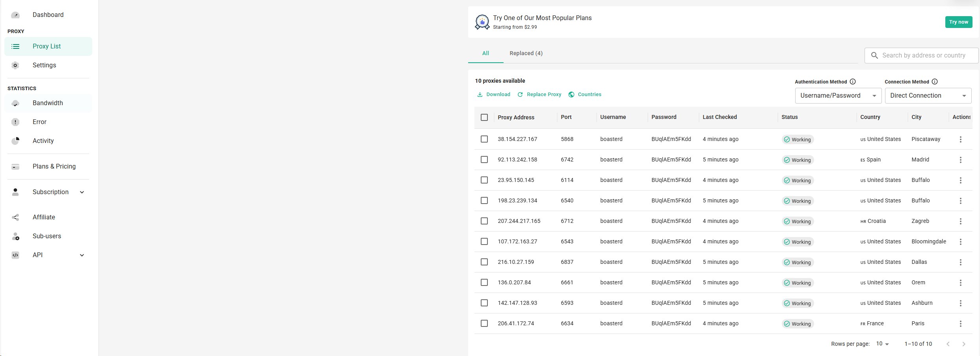Open actions menu for 136.0.207.84
This screenshot has height=356, width=980.
coord(961,283)
